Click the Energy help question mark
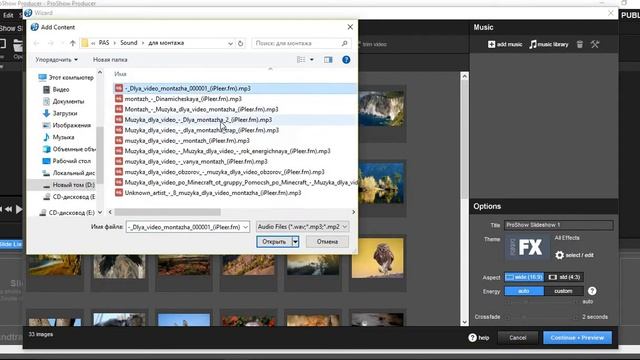The height and width of the screenshot is (360, 640). tap(592, 291)
